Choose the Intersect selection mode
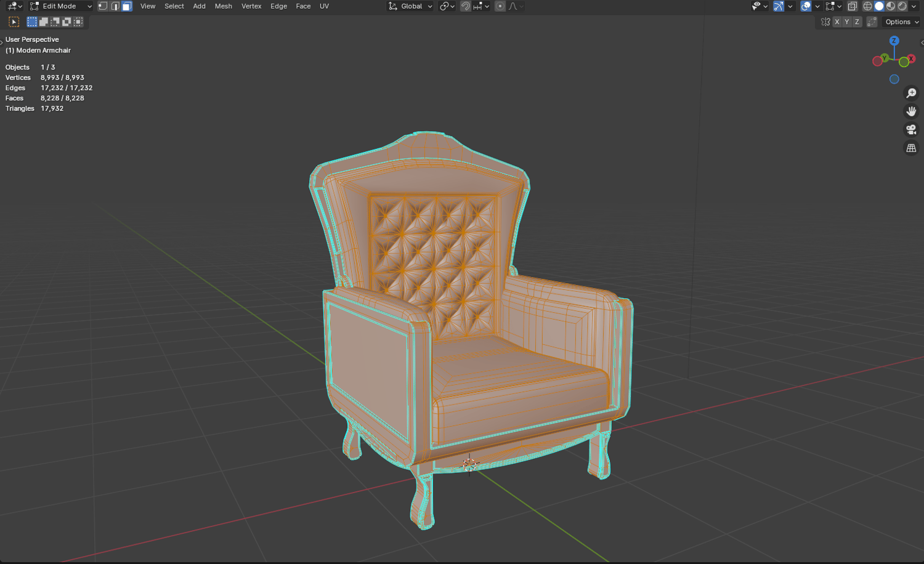The width and height of the screenshot is (924, 564). [x=79, y=22]
